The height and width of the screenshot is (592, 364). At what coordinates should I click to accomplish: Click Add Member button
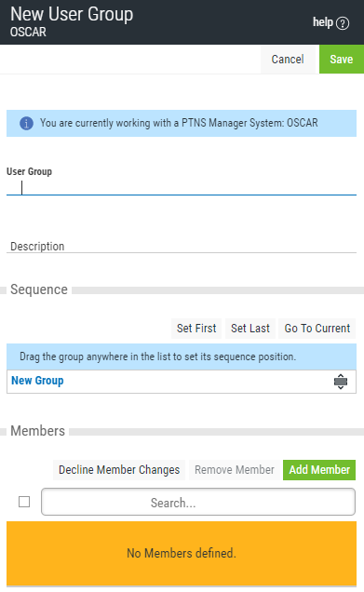pyautogui.click(x=319, y=470)
